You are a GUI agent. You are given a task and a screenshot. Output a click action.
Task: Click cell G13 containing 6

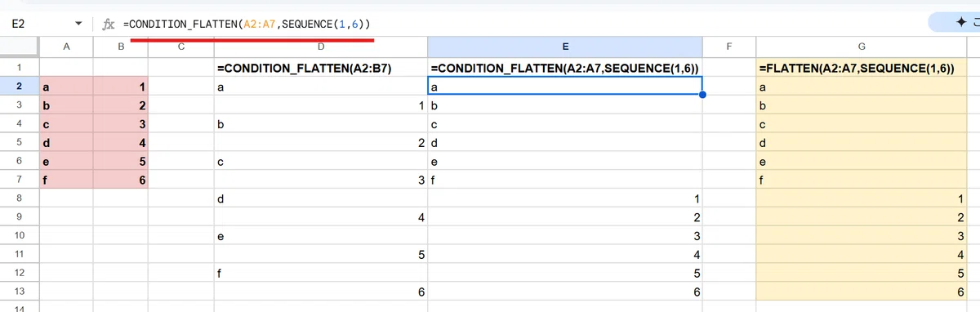click(x=862, y=292)
